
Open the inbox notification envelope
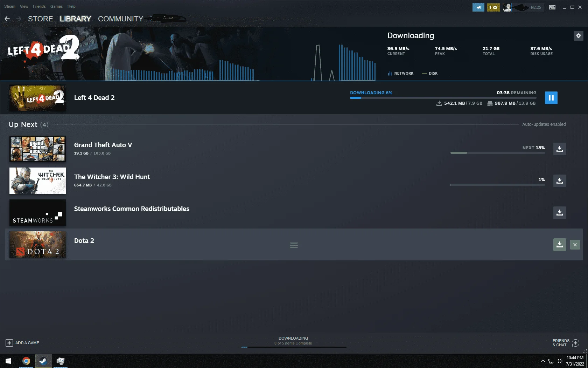pos(493,7)
